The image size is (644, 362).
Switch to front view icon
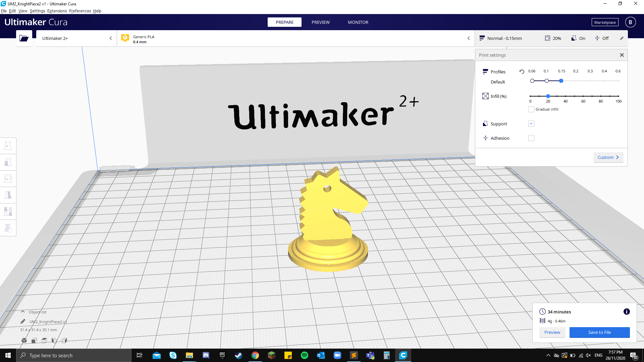point(34,341)
